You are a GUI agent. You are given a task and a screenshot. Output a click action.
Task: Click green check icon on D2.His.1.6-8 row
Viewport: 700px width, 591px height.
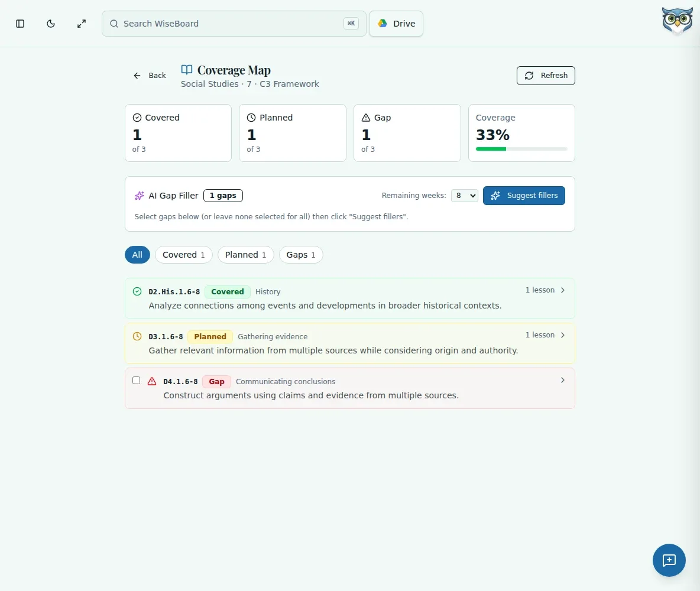click(137, 291)
